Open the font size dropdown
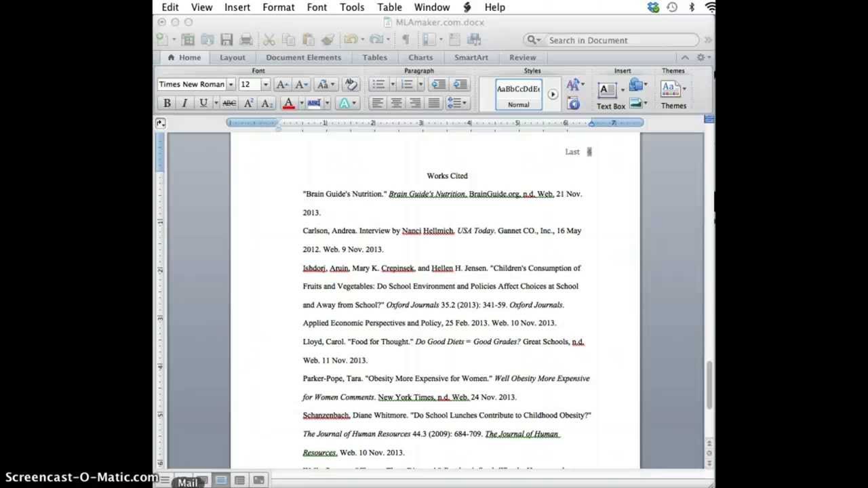 [x=265, y=85]
